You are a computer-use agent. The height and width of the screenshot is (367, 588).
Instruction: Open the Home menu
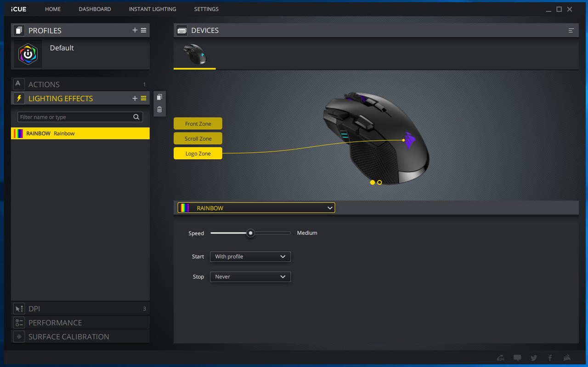(53, 9)
